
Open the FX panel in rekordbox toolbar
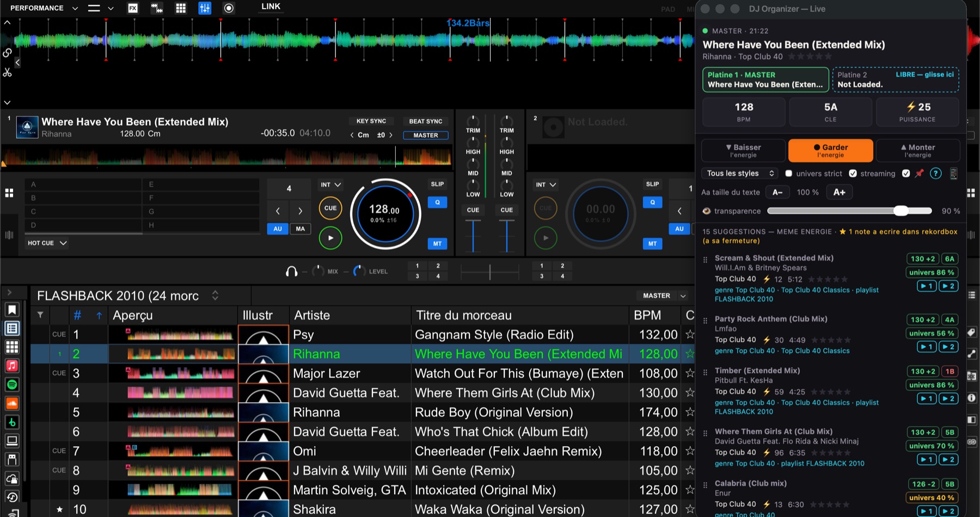coord(133,8)
